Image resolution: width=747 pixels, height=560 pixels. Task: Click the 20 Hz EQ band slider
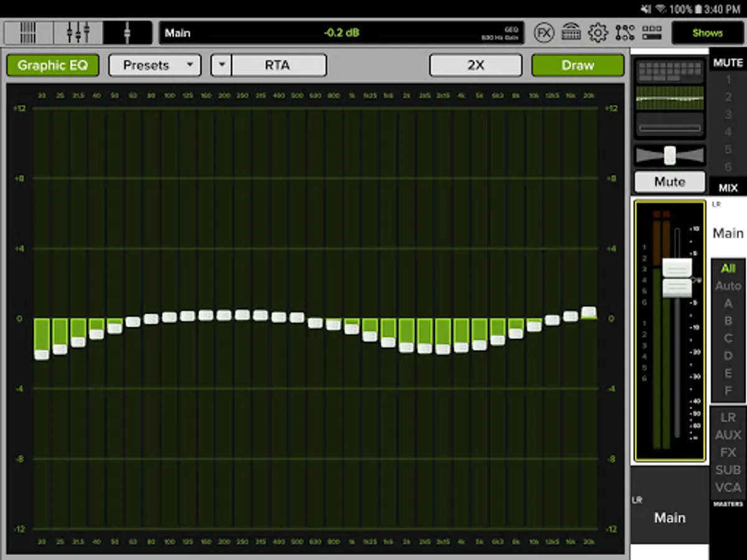coord(42,355)
